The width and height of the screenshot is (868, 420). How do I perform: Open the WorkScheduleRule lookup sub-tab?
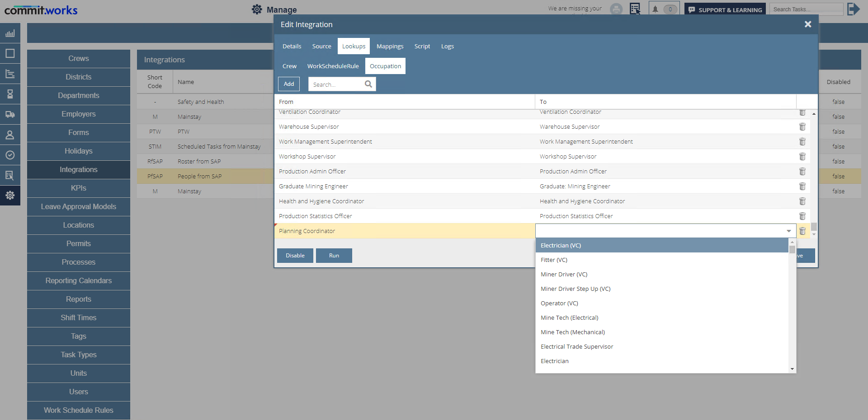coord(333,66)
